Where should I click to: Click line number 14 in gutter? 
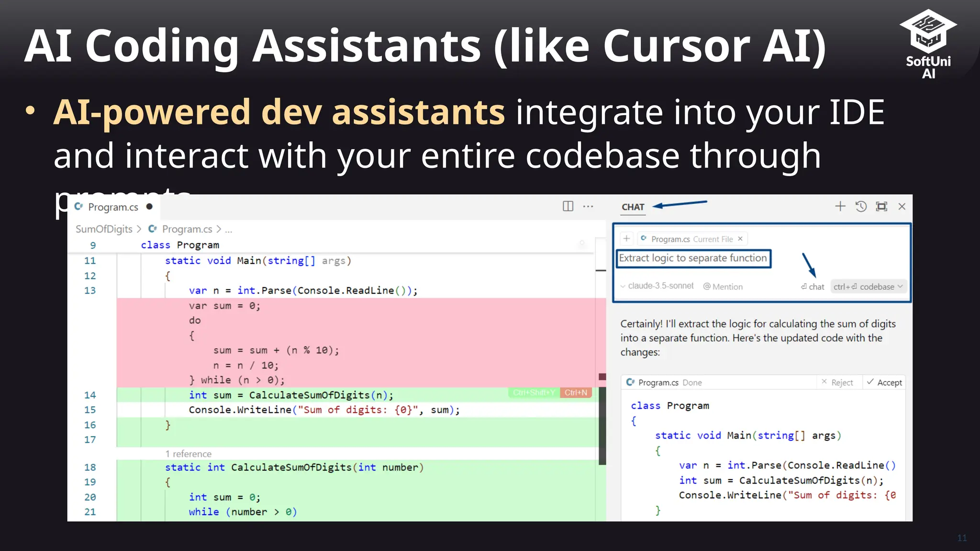point(90,395)
